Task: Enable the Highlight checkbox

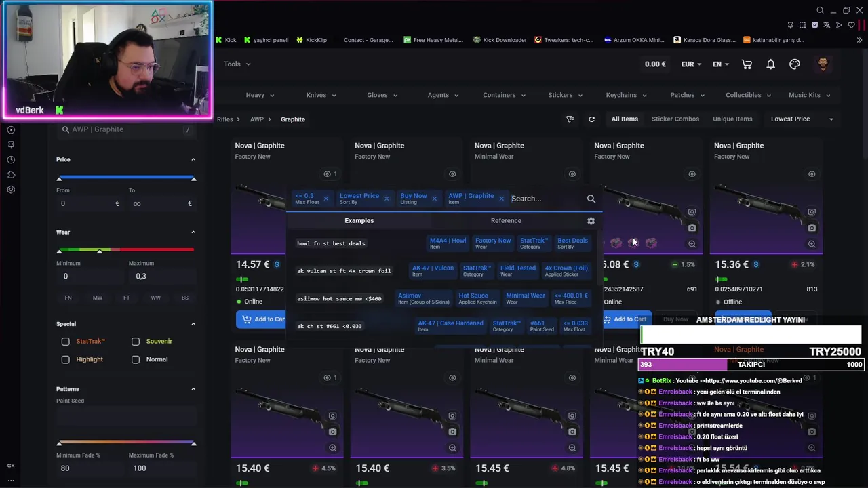Action: pos(66,359)
